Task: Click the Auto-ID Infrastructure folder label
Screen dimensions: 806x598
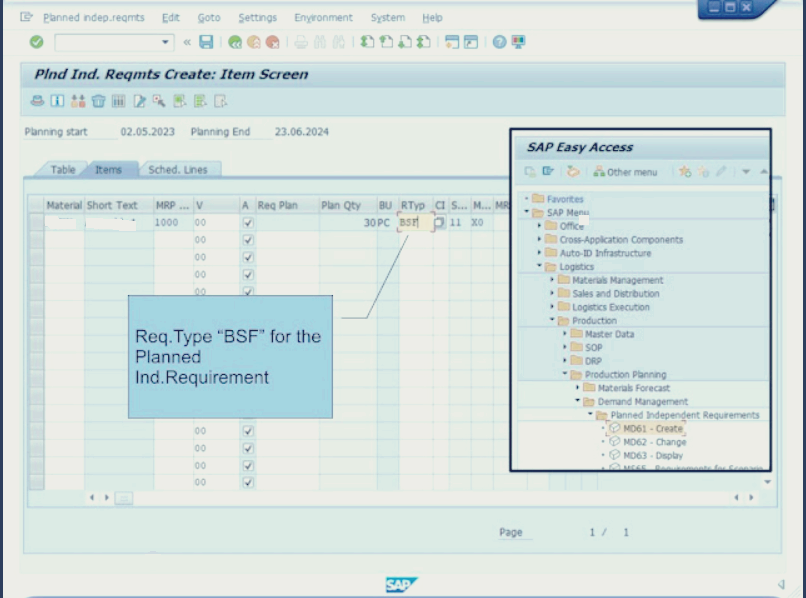Action: (x=605, y=253)
